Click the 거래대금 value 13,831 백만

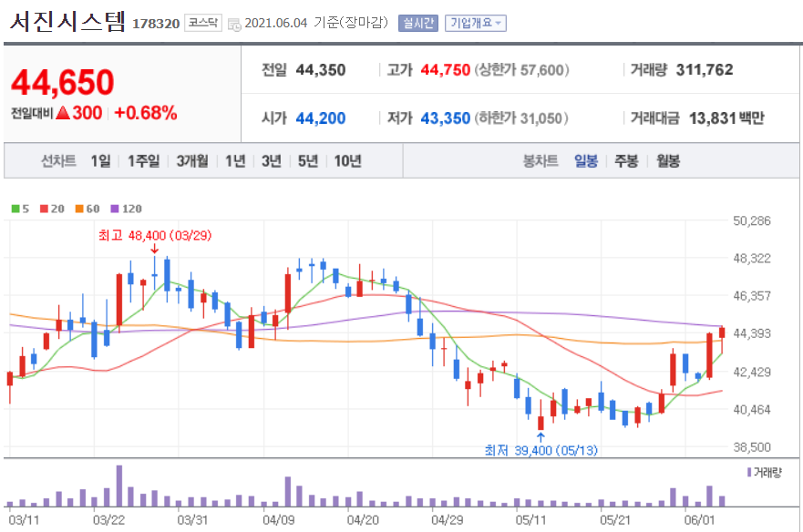pos(726,118)
